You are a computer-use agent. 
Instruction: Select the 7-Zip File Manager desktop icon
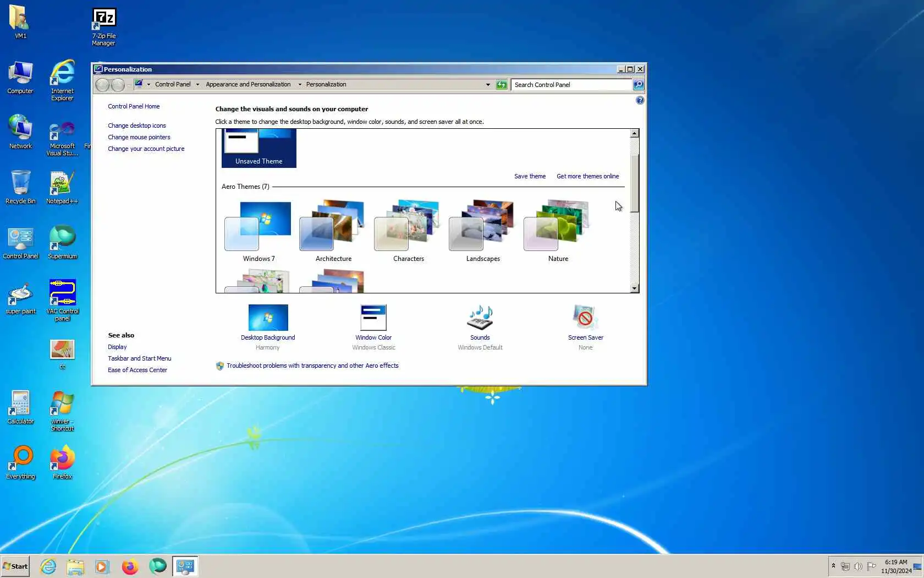point(103,26)
